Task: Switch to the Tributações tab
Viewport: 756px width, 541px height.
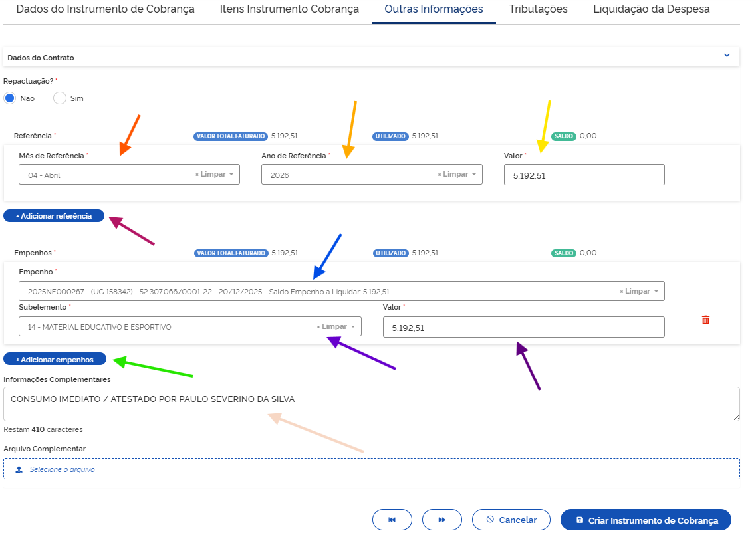Action: point(538,9)
